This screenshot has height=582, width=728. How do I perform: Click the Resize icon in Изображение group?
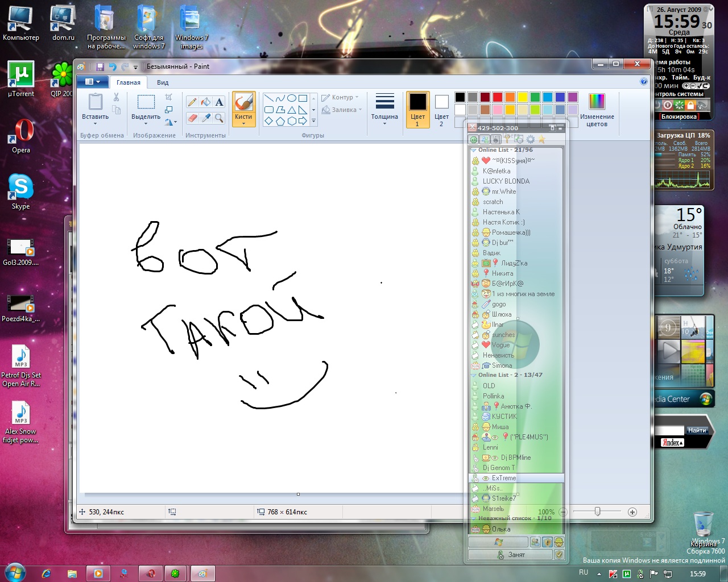[169, 110]
